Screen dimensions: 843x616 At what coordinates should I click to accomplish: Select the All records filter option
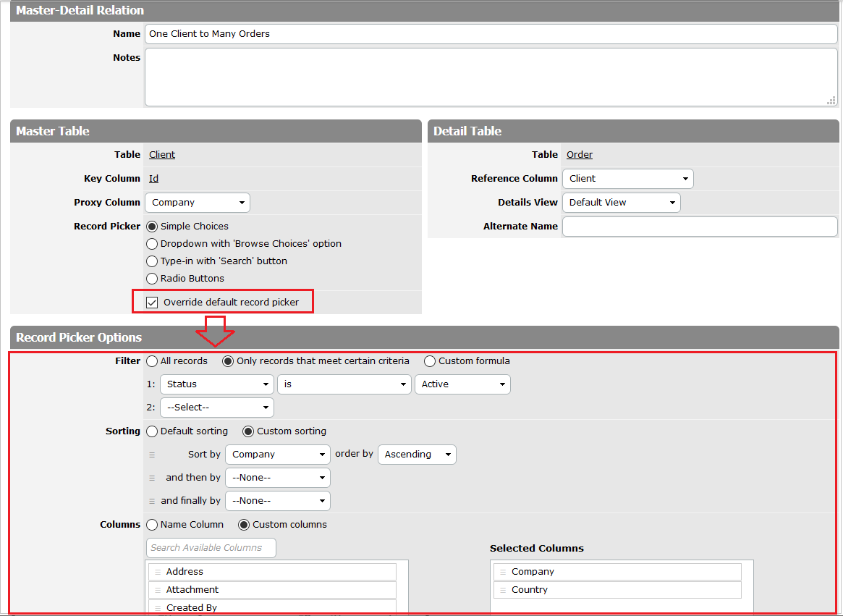tap(152, 361)
